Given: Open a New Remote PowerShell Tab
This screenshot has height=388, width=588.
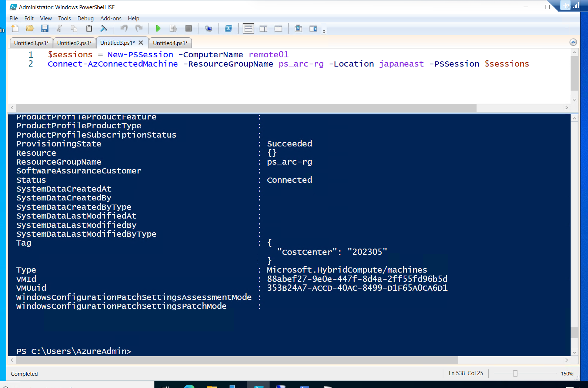Looking at the screenshot, I should click(x=208, y=28).
